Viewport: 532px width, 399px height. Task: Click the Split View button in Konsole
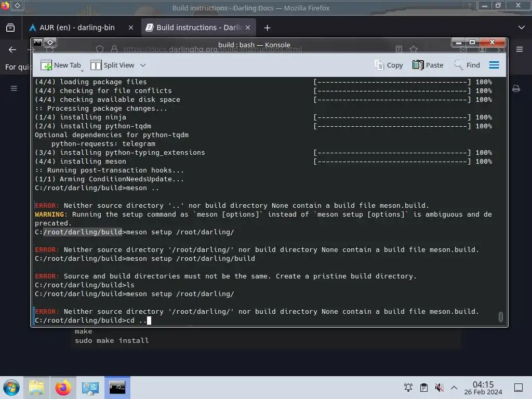pos(112,65)
